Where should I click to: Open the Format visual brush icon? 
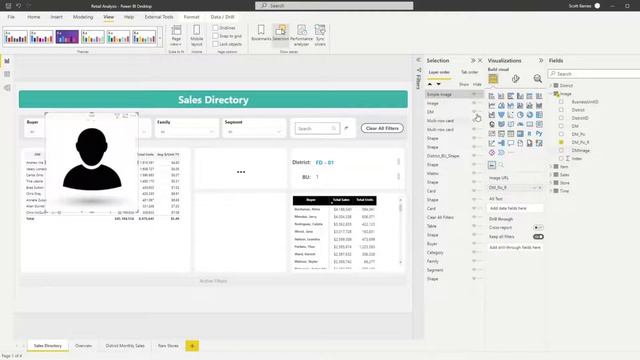pos(516,79)
